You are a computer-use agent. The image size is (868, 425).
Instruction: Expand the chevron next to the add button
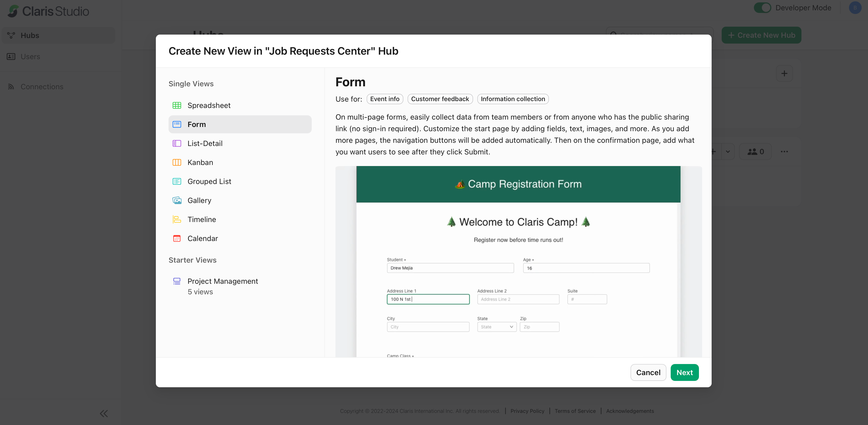pyautogui.click(x=728, y=152)
